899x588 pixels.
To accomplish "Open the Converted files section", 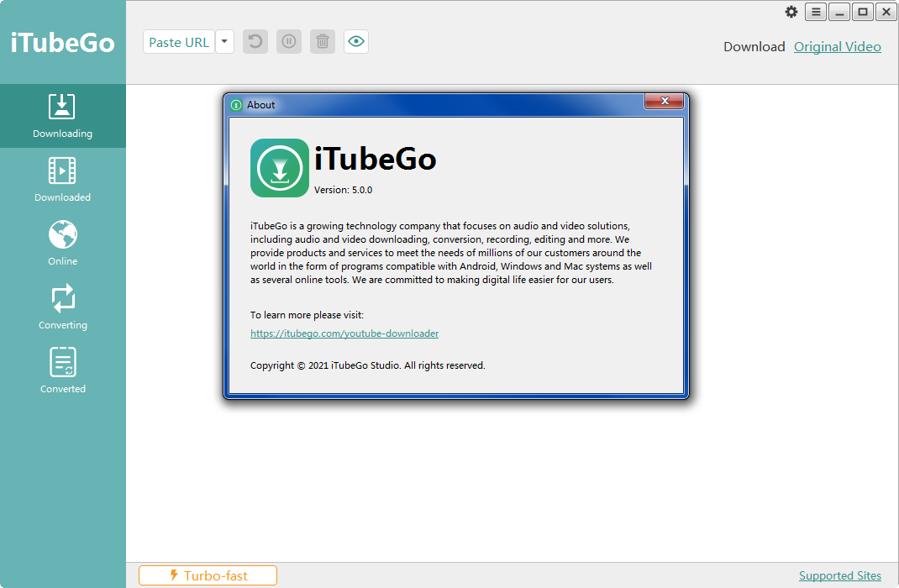I will 62,370.
